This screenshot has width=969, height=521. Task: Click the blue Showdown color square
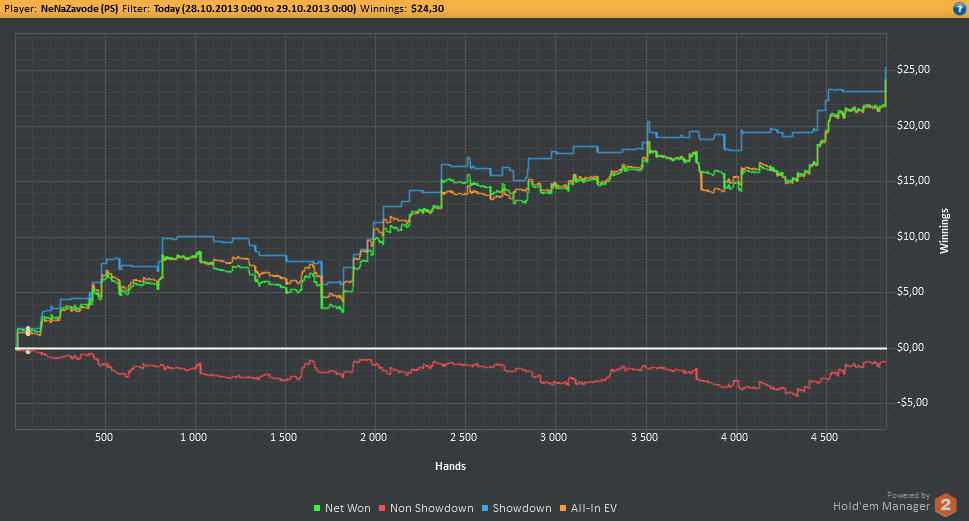(x=485, y=509)
